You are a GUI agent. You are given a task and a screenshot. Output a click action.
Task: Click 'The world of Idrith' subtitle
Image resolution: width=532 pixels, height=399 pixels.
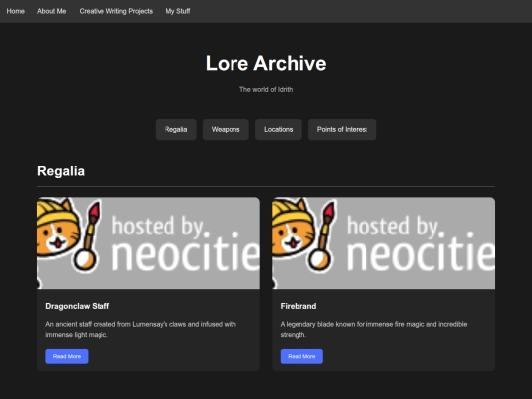(x=266, y=90)
